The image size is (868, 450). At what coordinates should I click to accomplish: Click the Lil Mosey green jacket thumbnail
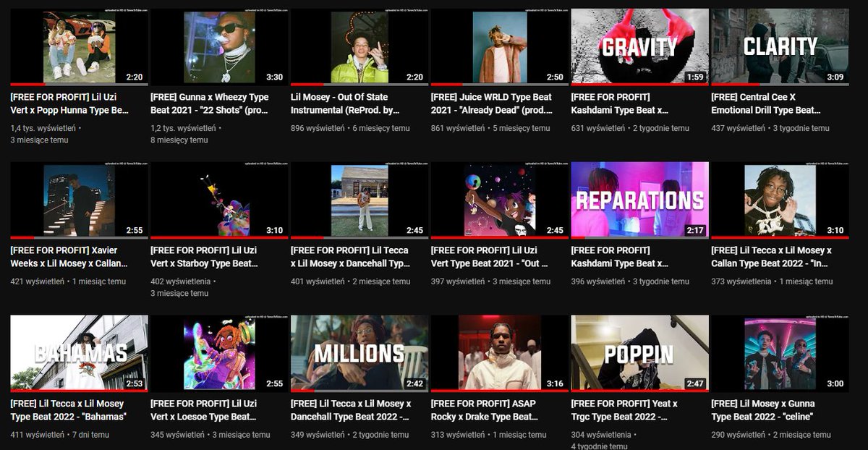(359, 47)
